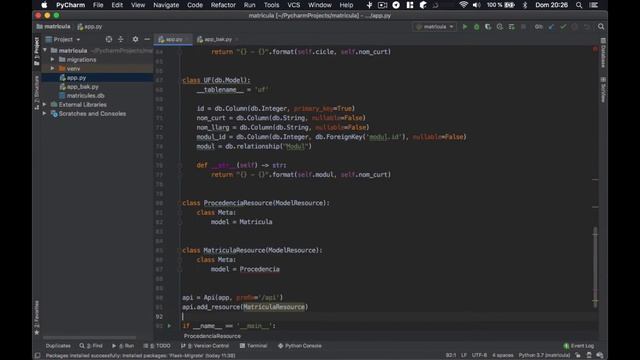
Task: Hide the Project tool window with the minus icon
Action: 147,39
